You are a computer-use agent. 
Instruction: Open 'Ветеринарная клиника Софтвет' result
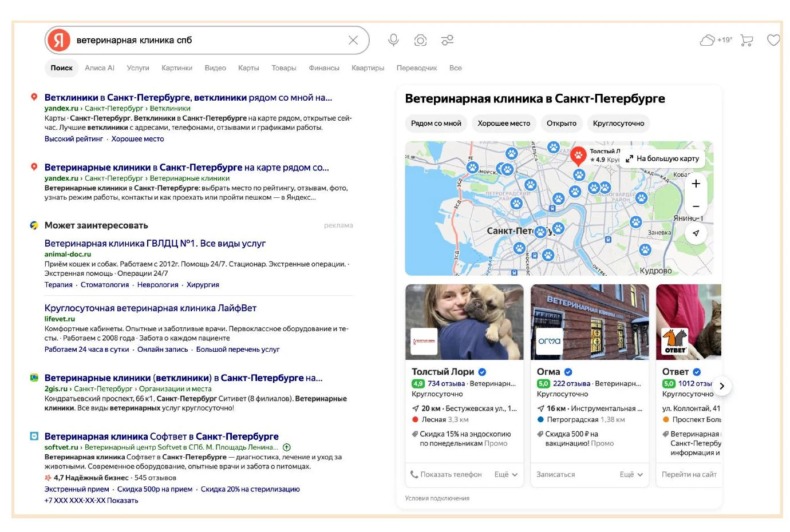(161, 436)
